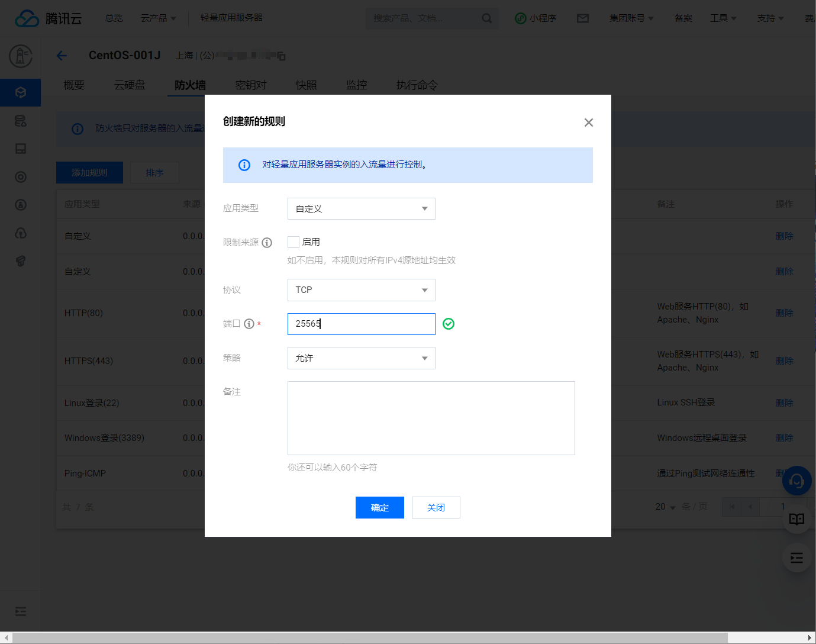This screenshot has height=644, width=816.
Task: Expand the 工具 dropdown menu
Action: click(723, 18)
